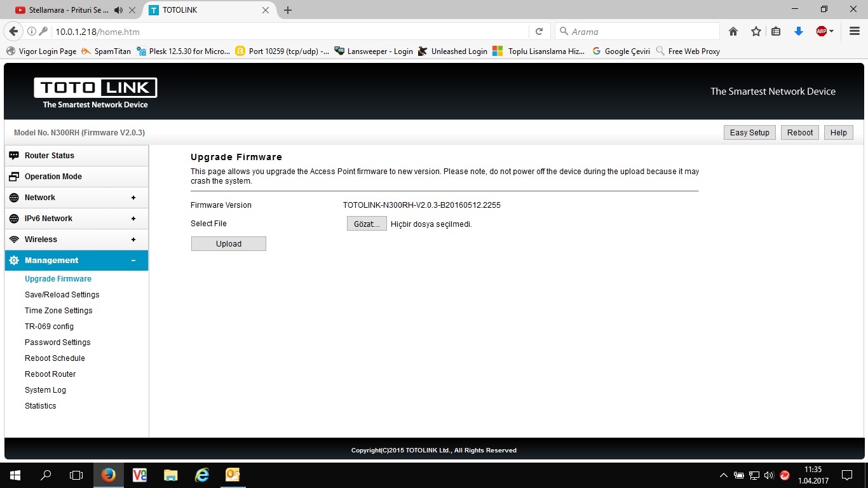Select Password Settings menu item
The height and width of the screenshot is (488, 868).
tap(57, 342)
